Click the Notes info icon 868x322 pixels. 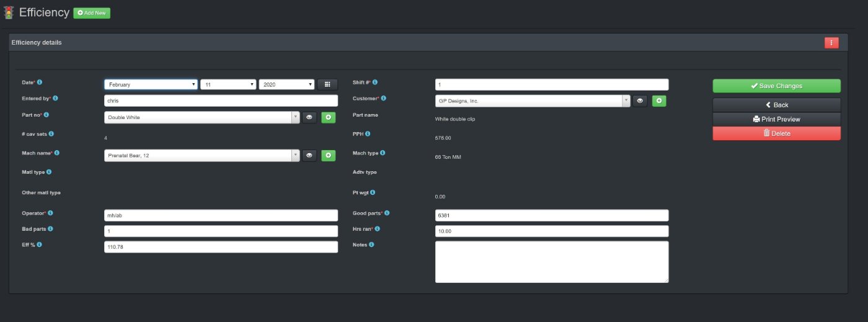[x=371, y=244]
